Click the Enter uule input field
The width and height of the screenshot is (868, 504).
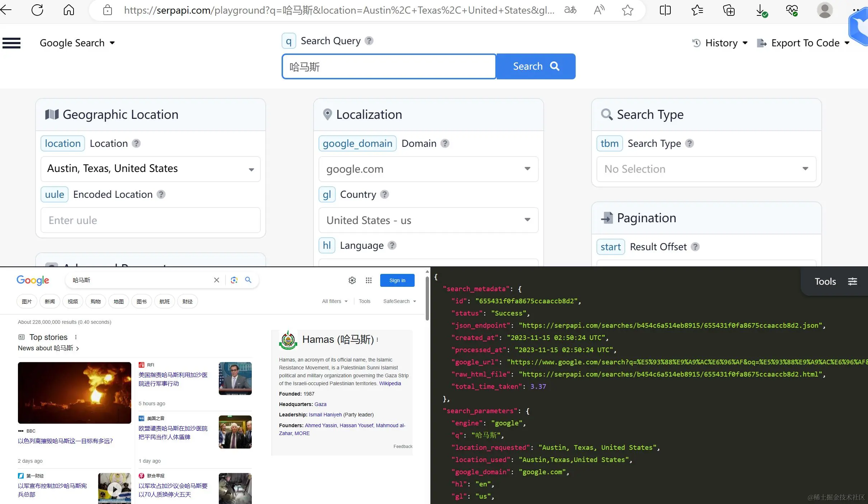(151, 220)
